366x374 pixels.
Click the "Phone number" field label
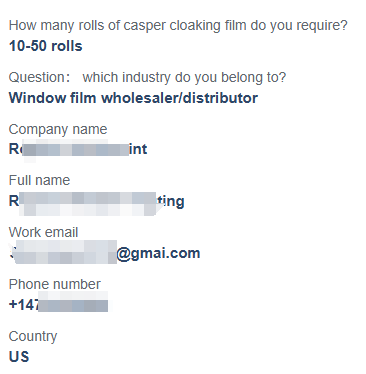pos(55,284)
